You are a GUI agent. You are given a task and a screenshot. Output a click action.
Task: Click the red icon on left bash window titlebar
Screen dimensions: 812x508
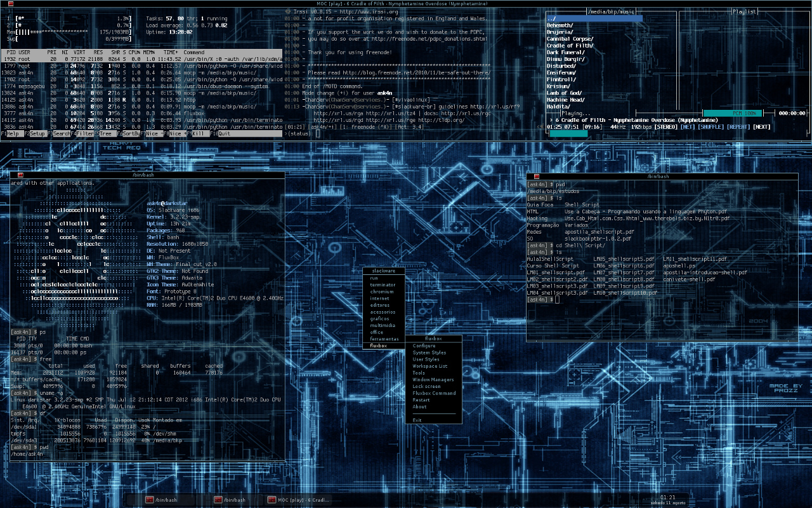20,175
